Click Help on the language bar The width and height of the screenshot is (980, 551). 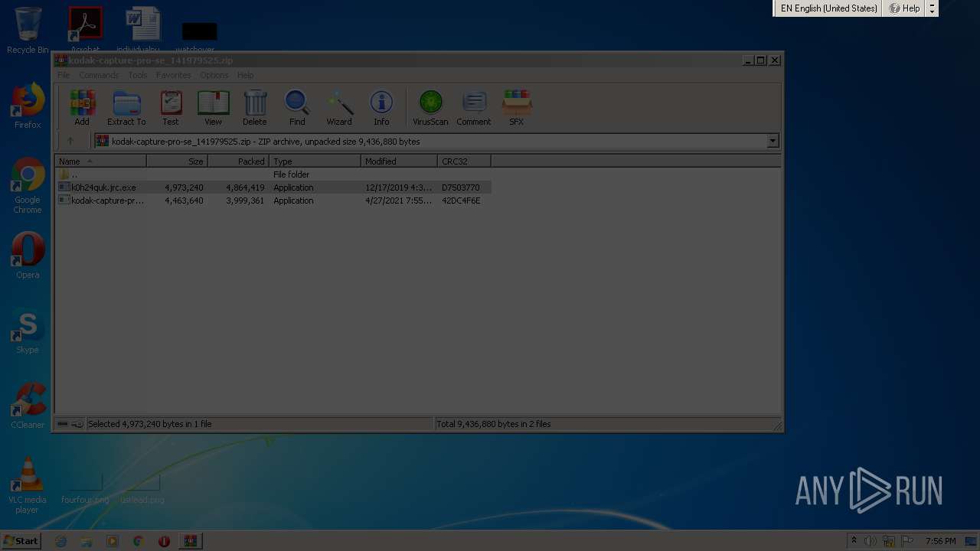pyautogui.click(x=904, y=8)
